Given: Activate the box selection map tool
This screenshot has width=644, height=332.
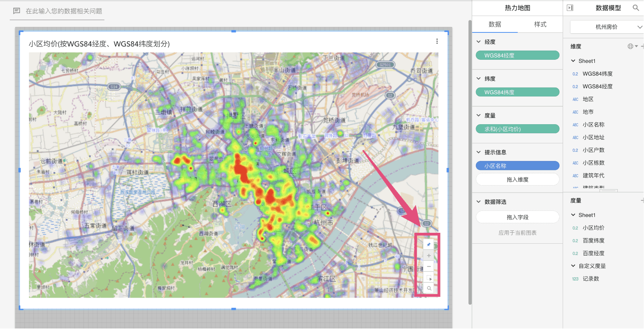Looking at the screenshot, I should (429, 278).
